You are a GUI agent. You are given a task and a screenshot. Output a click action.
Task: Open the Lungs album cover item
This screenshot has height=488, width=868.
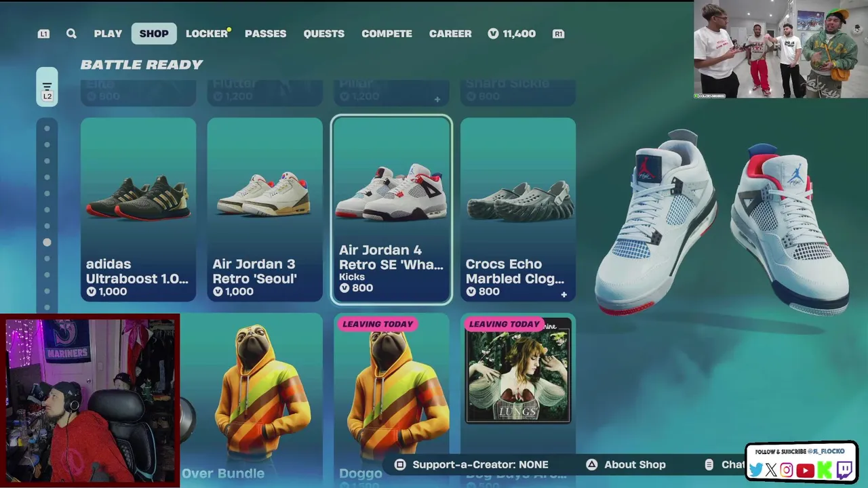[518, 370]
